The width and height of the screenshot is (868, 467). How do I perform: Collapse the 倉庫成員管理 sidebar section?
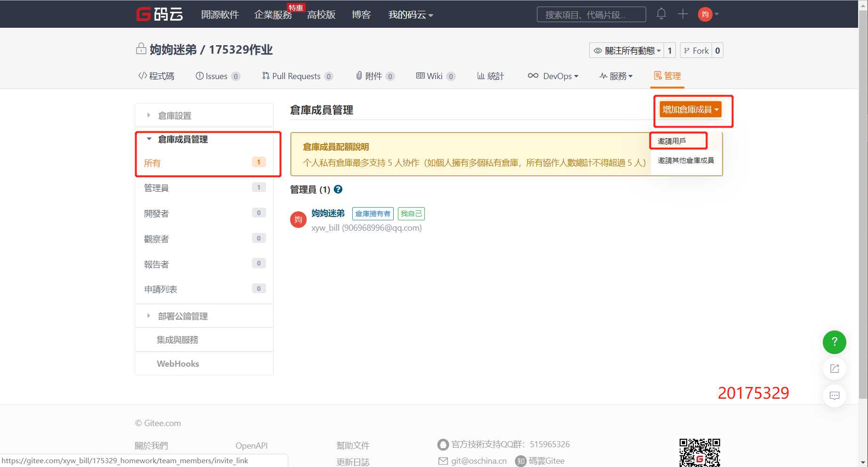coord(204,139)
